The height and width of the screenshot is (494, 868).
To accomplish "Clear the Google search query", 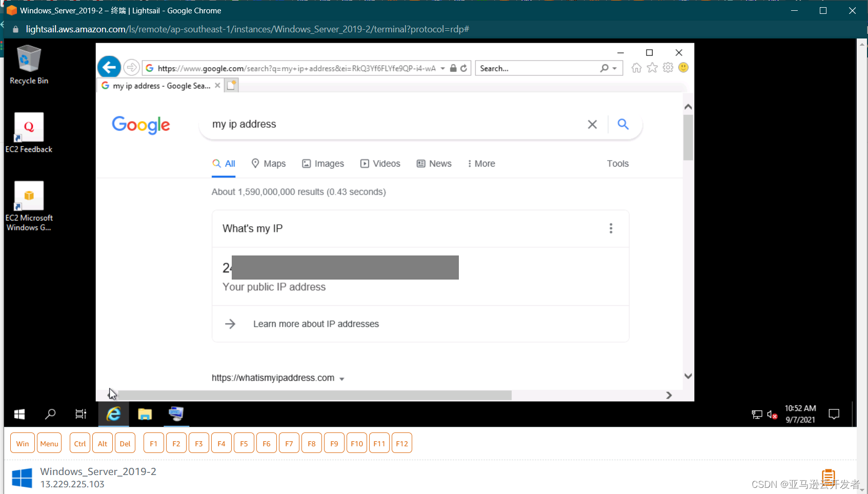I will (x=592, y=124).
